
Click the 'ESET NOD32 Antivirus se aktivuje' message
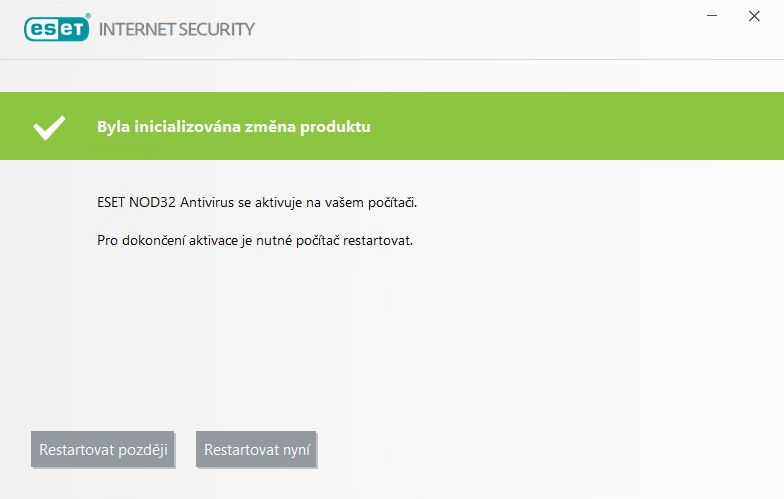tap(257, 202)
